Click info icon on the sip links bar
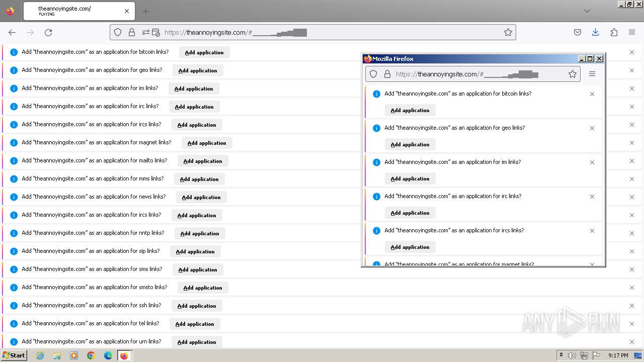 pyautogui.click(x=14, y=251)
